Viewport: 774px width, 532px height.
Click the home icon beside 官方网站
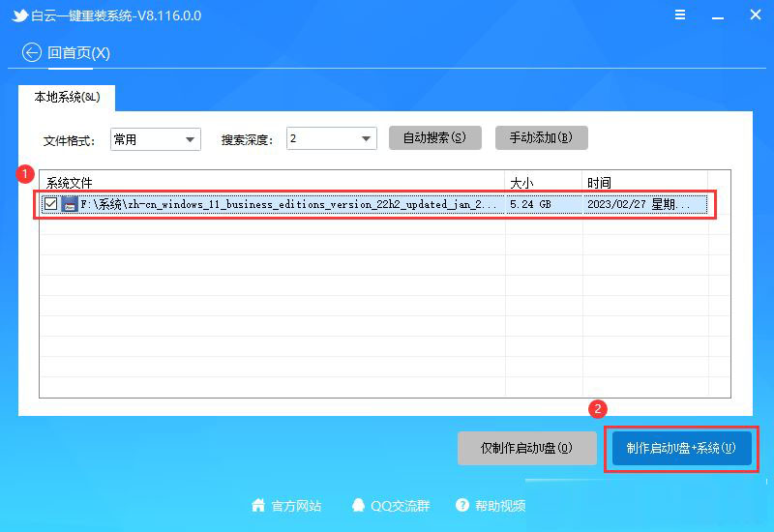258,505
